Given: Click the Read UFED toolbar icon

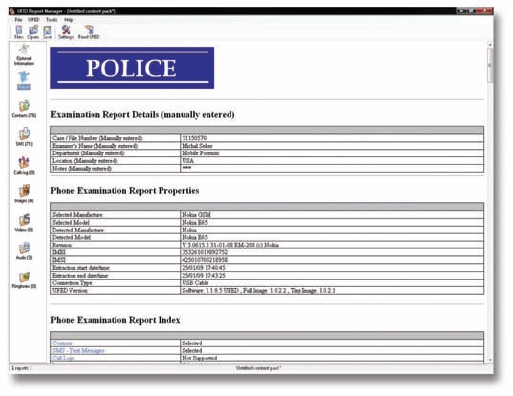Looking at the screenshot, I should click(89, 32).
